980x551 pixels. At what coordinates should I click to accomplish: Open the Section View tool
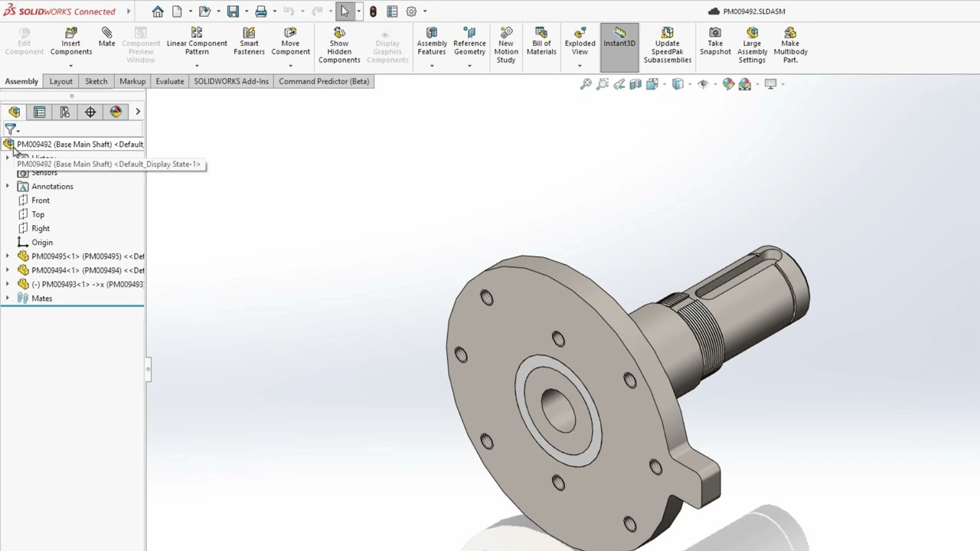tap(635, 84)
